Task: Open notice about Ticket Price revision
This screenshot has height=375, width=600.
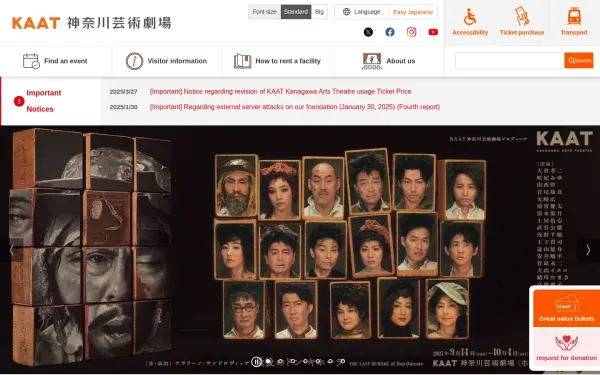Action: (x=280, y=91)
